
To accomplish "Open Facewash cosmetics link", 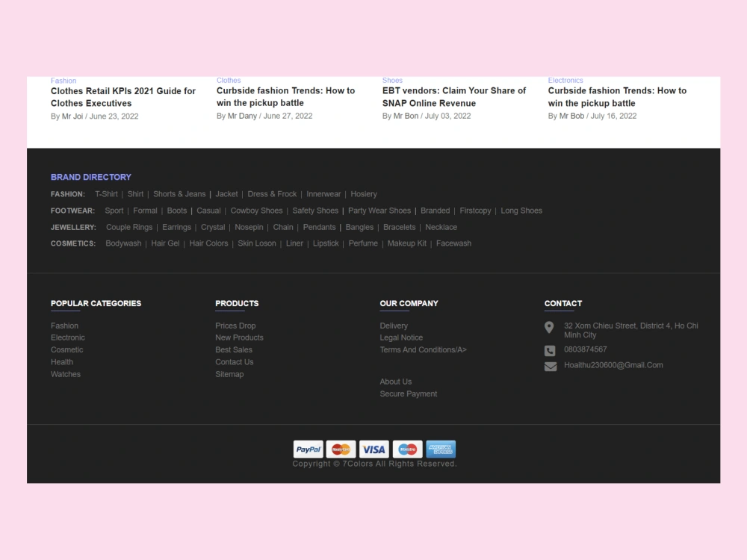I will pyautogui.click(x=453, y=243).
